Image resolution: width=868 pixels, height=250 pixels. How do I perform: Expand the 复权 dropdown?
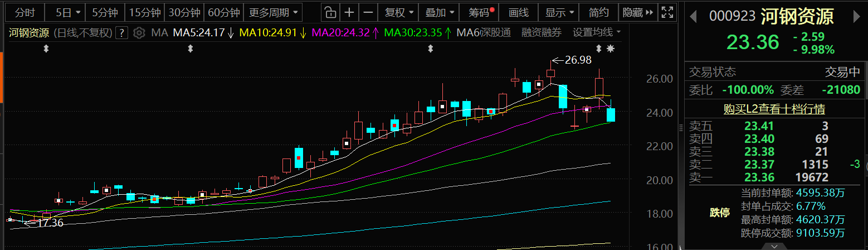click(399, 12)
